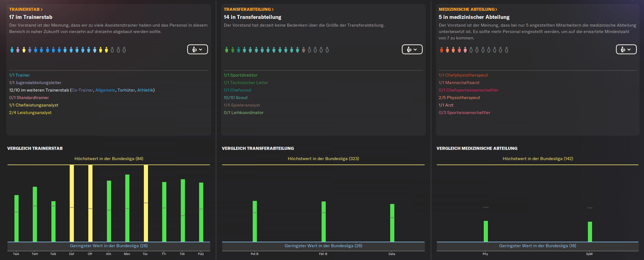The width and height of the screenshot is (644, 260).
Task: Open staff hiring dropdown in Transferabteilung panel
Action: point(412,49)
